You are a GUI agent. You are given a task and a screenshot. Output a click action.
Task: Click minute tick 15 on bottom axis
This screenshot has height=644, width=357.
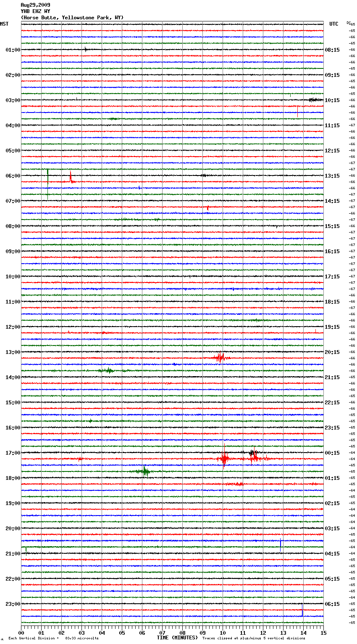click(323, 633)
